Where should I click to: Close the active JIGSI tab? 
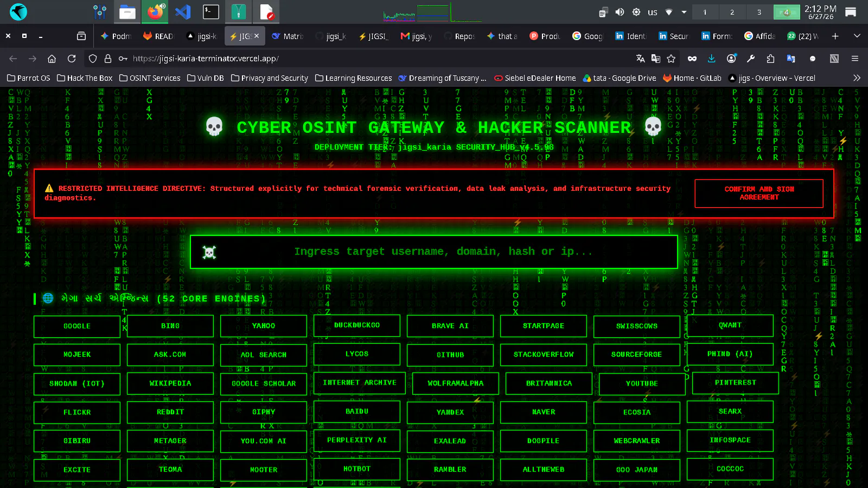coord(257,36)
